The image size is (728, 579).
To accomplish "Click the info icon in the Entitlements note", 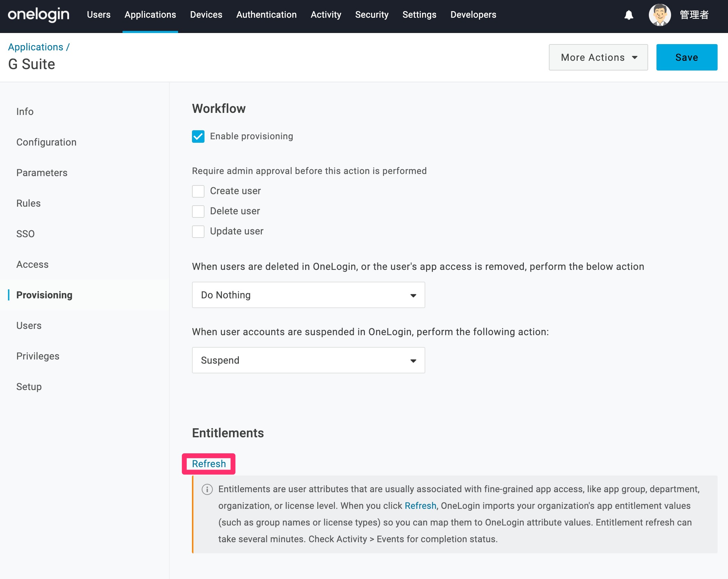I will 207,489.
